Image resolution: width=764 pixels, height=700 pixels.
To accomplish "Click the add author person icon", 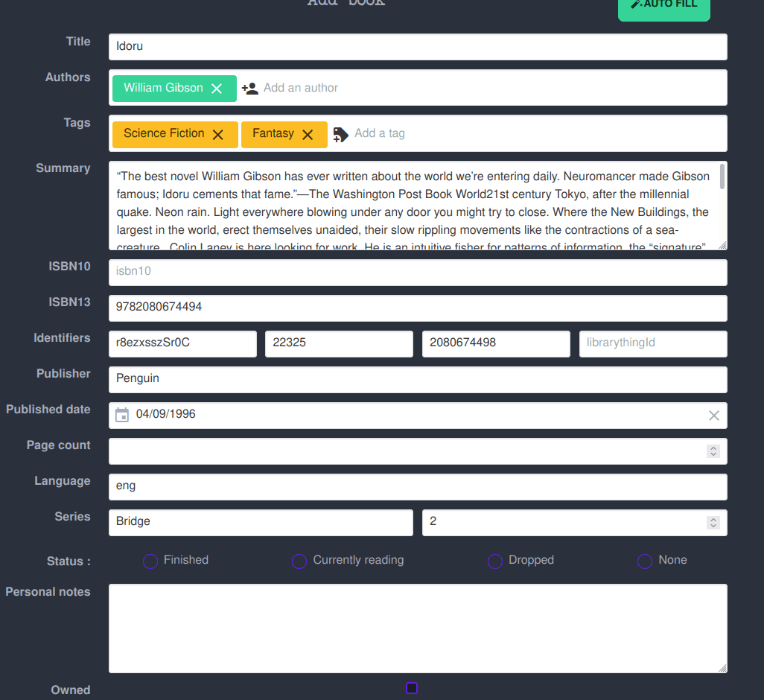I will coord(249,89).
